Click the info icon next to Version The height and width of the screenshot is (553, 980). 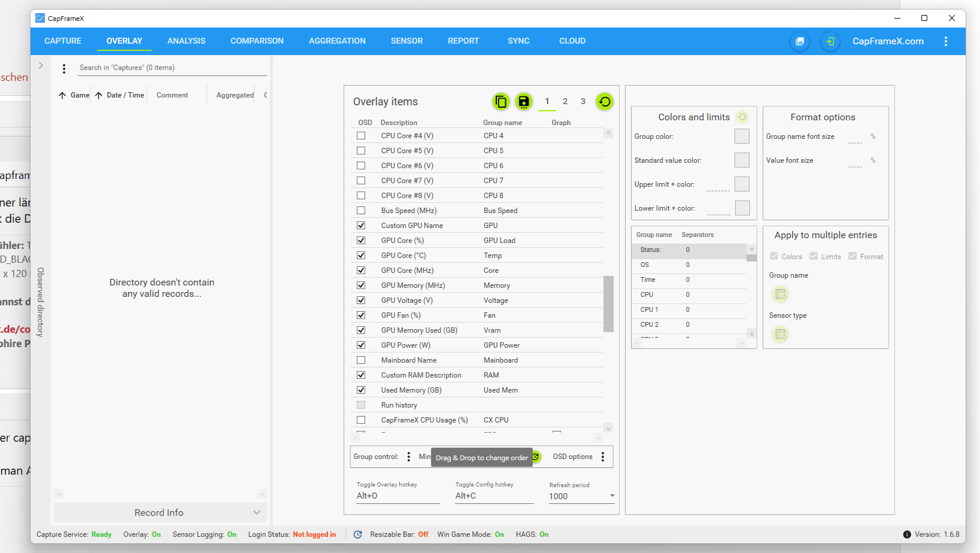click(907, 534)
